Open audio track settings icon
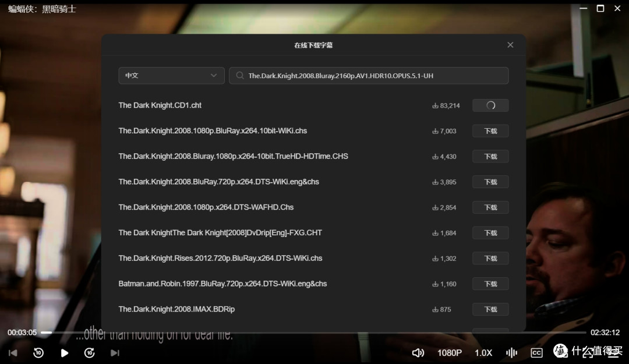 511,353
